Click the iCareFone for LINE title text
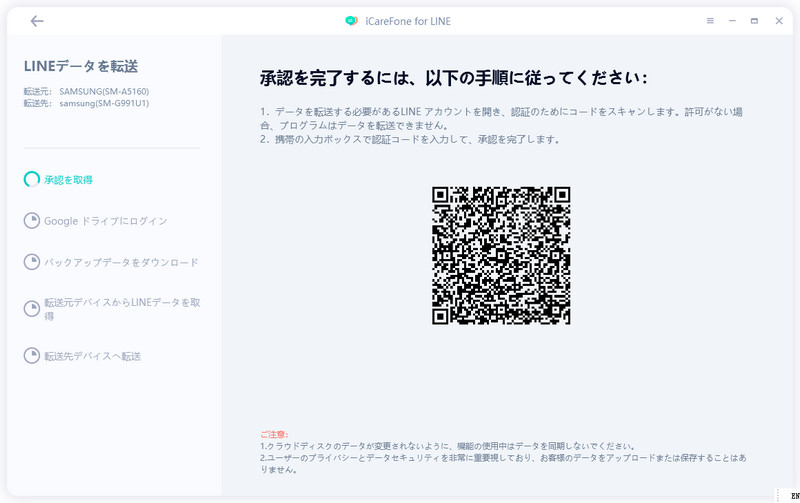Viewport: 800px width, 503px height. point(408,21)
